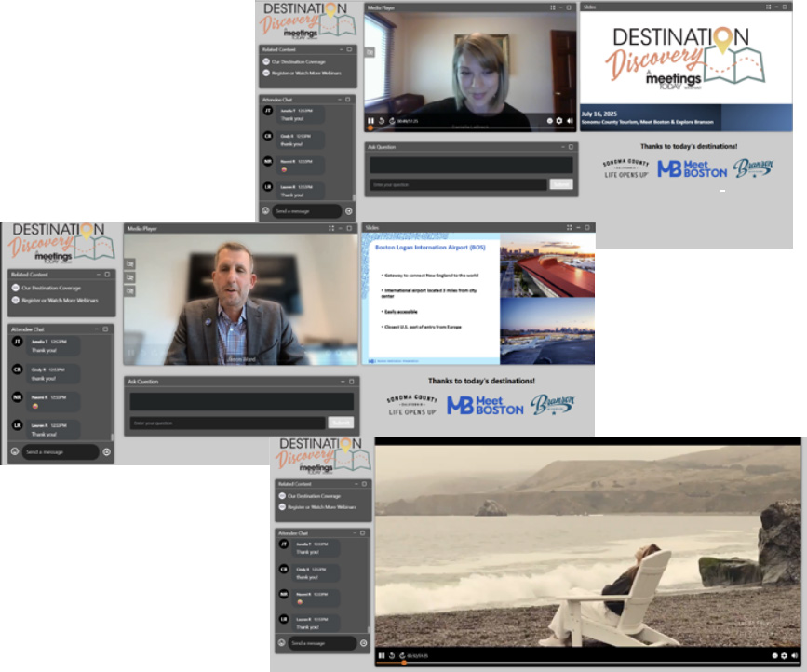This screenshot has height=672, width=807.
Task: Rewind the top Media Player video
Action: 381,121
